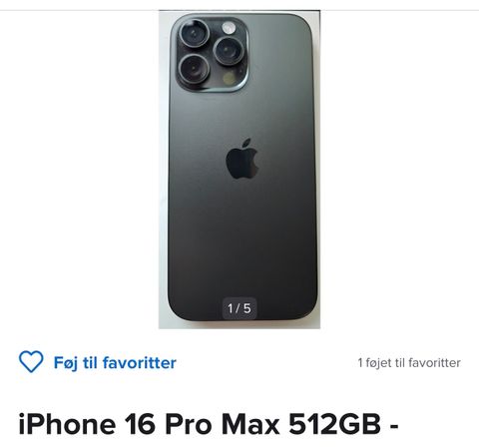Click '512GB' in the listing title
The image size is (479, 448).
334,424
